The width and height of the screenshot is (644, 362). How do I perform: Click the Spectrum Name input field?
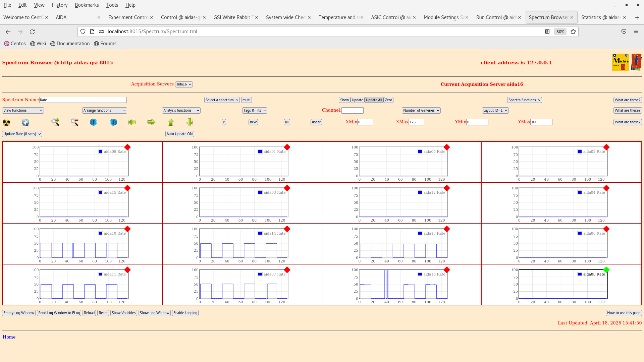pyautogui.click(x=83, y=100)
